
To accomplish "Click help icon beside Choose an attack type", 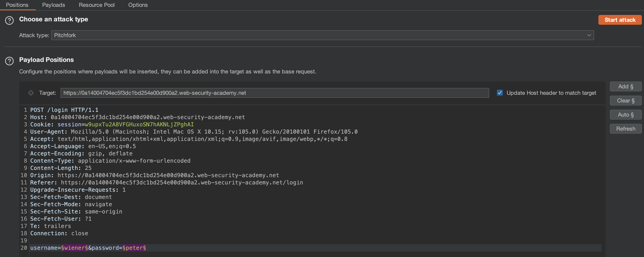I will click(10, 20).
